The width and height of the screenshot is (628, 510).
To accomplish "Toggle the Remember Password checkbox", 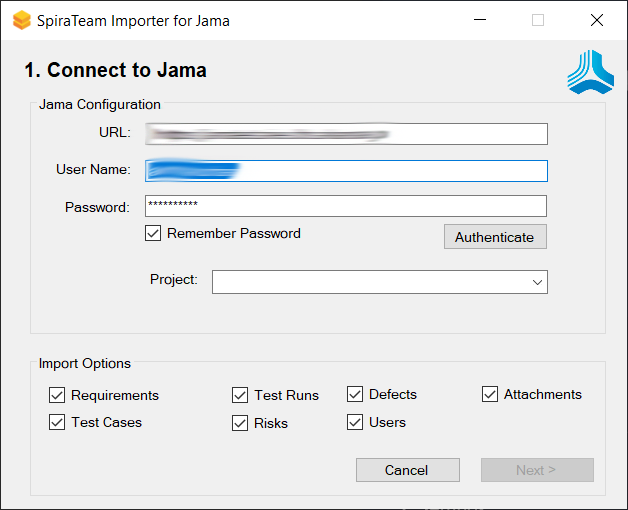I will [153, 233].
